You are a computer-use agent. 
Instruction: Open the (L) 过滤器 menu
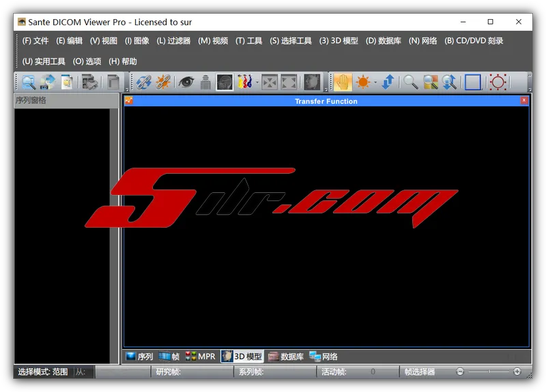click(x=173, y=41)
